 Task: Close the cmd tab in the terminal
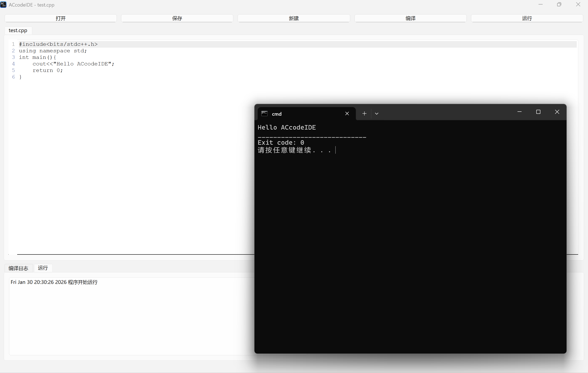(347, 114)
